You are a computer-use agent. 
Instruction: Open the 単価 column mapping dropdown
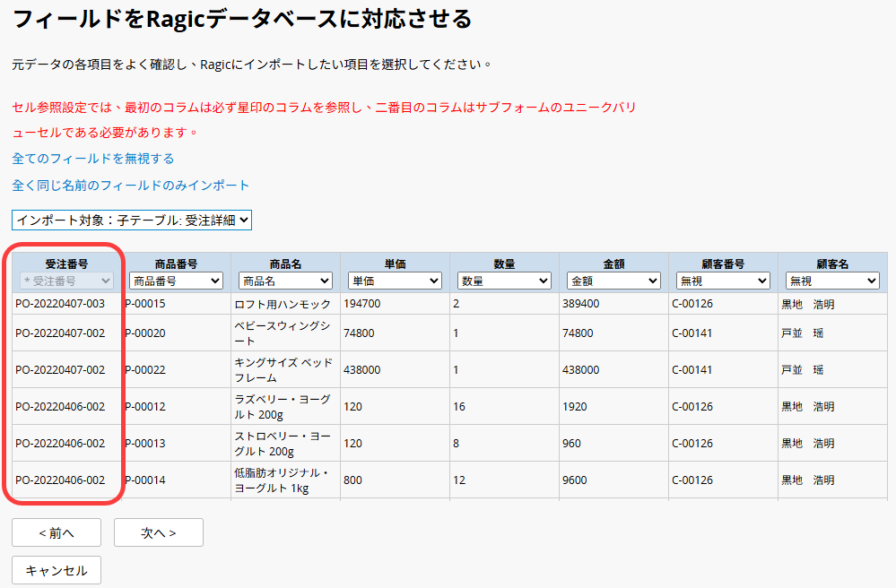[395, 281]
